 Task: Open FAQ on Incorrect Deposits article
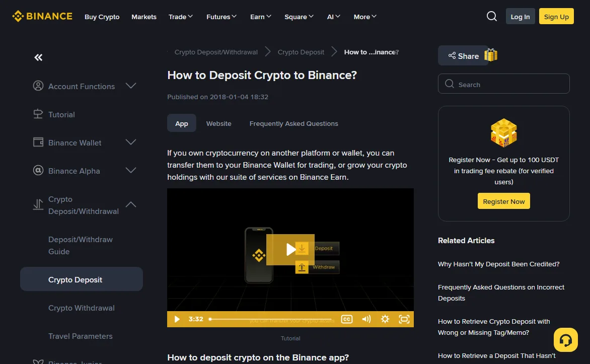pyautogui.click(x=501, y=293)
